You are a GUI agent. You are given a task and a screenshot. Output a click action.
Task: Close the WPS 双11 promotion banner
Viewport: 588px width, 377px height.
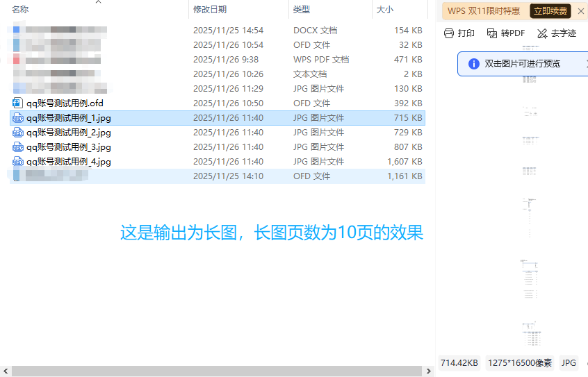pyautogui.click(x=581, y=11)
